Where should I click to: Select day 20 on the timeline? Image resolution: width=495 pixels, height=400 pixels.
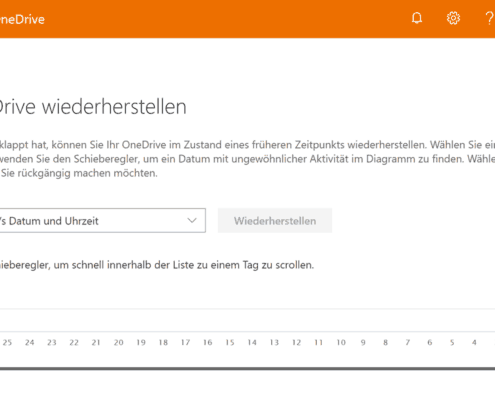point(119,342)
